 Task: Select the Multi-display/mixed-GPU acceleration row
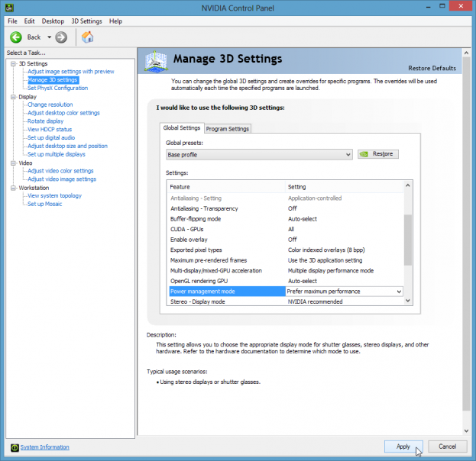click(286, 270)
